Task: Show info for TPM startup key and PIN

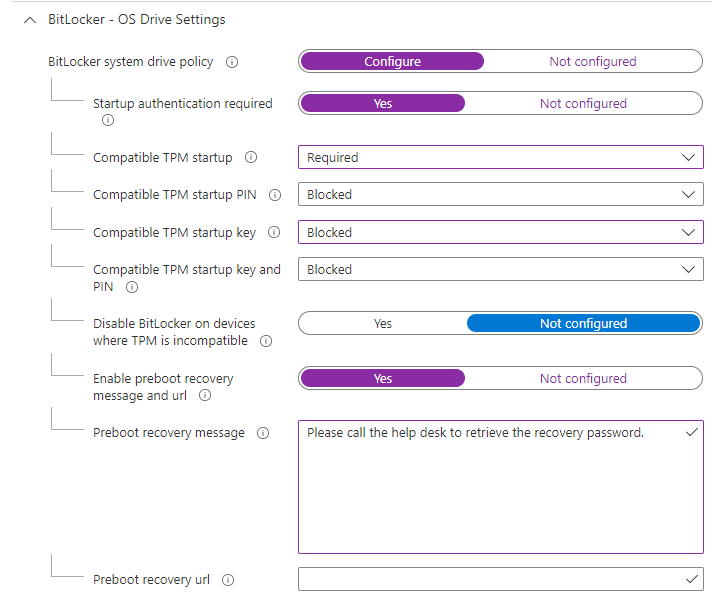Action: point(132,287)
